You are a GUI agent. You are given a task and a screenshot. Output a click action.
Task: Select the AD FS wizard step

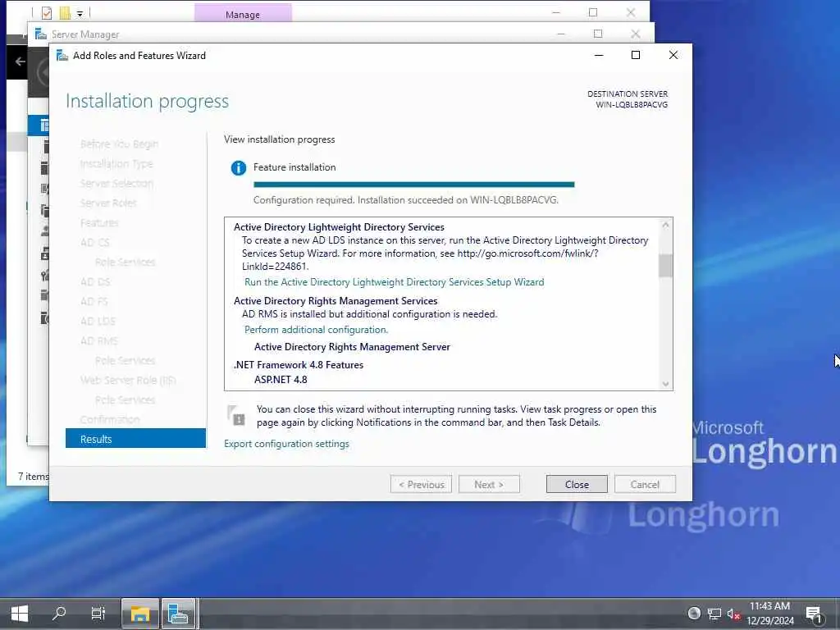94,302
